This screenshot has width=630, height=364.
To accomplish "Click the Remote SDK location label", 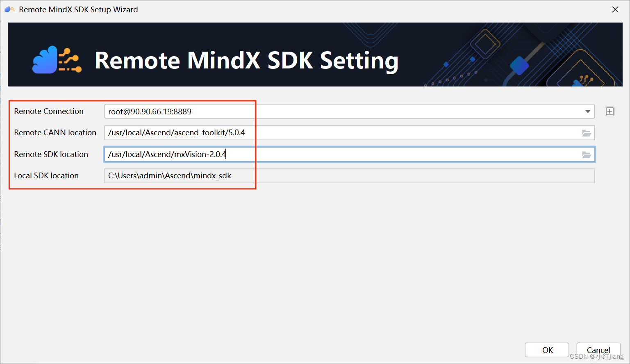I will point(51,155).
